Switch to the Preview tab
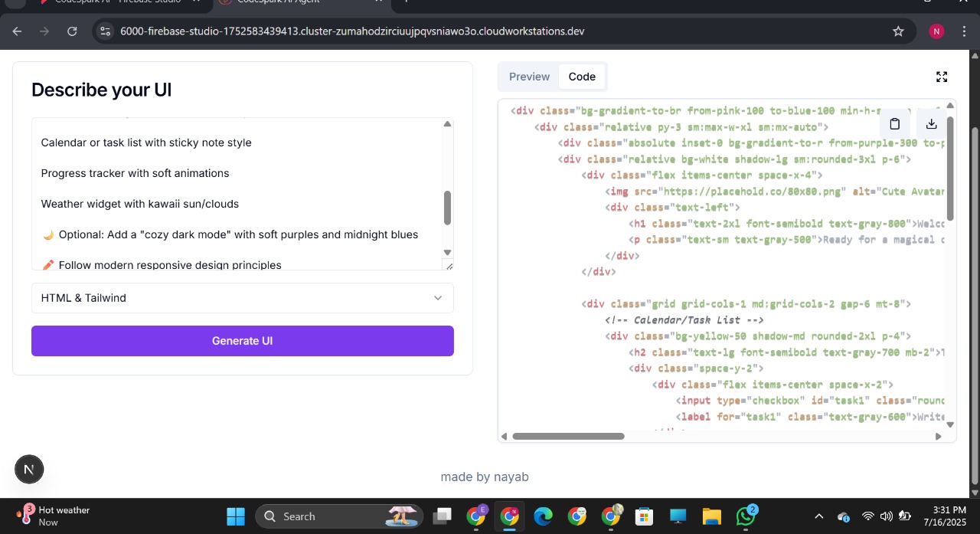Image resolution: width=980 pixels, height=534 pixels. [529, 77]
